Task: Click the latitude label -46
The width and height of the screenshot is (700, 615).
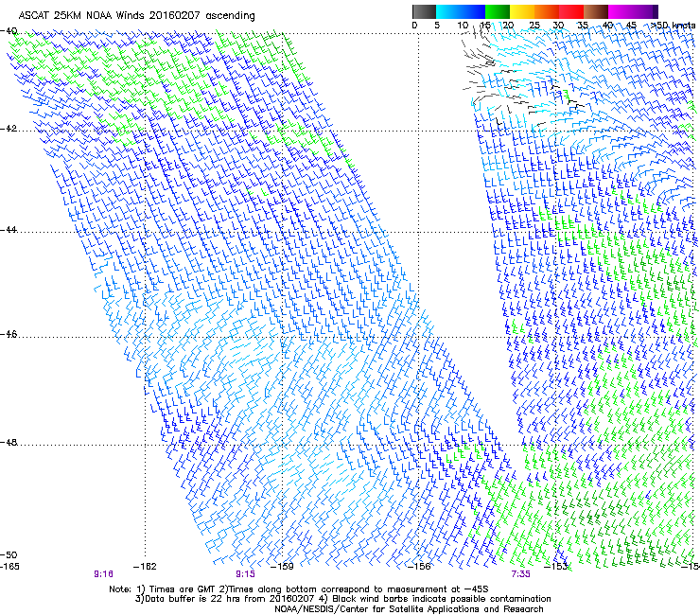Action: [x=9, y=334]
